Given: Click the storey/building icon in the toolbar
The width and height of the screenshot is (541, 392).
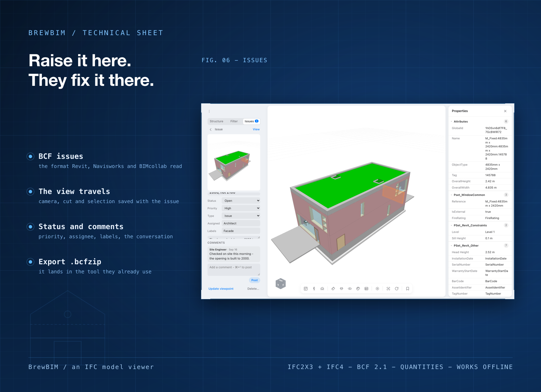Looking at the screenshot, I should 322,289.
